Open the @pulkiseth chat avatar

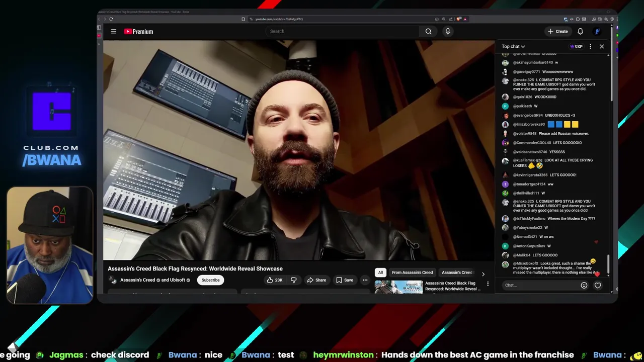[x=505, y=106]
